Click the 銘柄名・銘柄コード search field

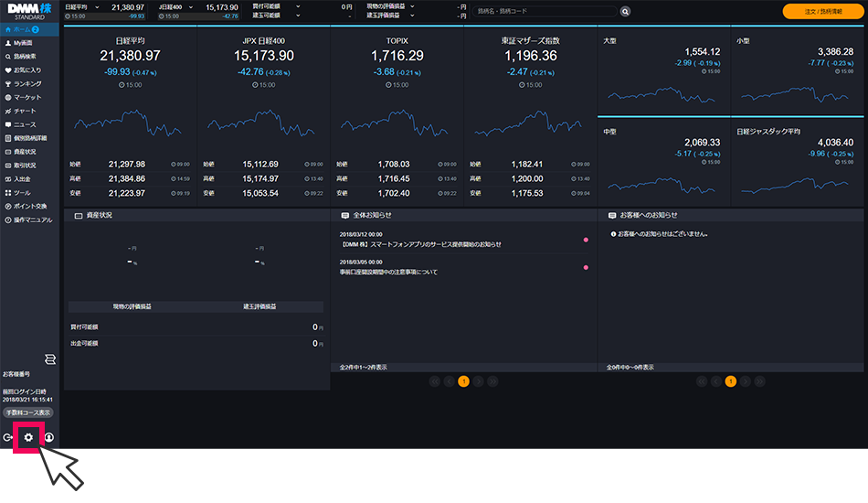pyautogui.click(x=545, y=11)
